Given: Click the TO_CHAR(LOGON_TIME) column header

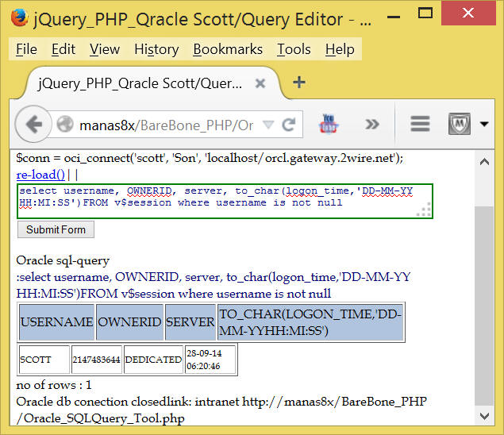Looking at the screenshot, I should 310,322.
